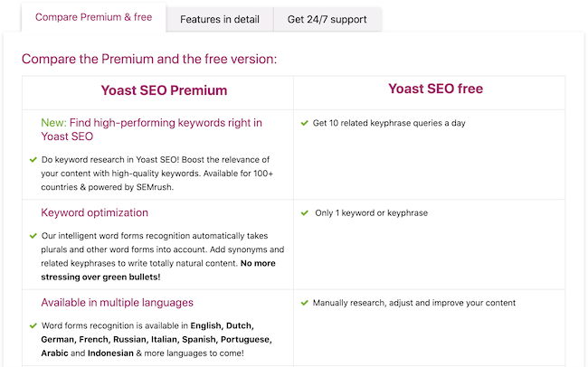The height and width of the screenshot is (367, 588).
Task: Click the Only 1 keyword or keyphrase text
Action: [x=371, y=213]
